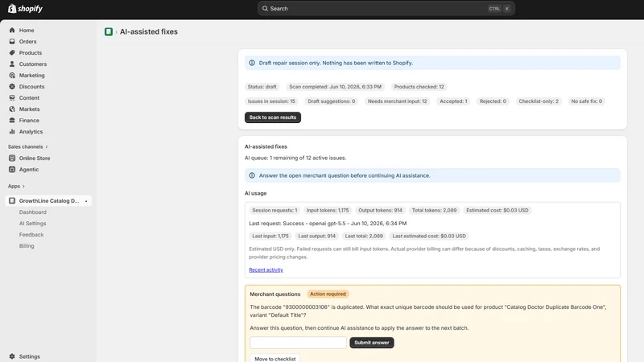Click the Customers person icon
644x362 pixels.
[x=12, y=64]
